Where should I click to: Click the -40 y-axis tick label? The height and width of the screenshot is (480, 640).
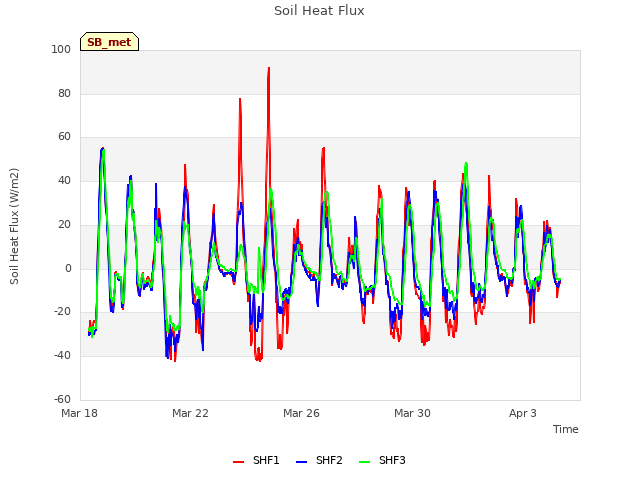[x=62, y=356]
